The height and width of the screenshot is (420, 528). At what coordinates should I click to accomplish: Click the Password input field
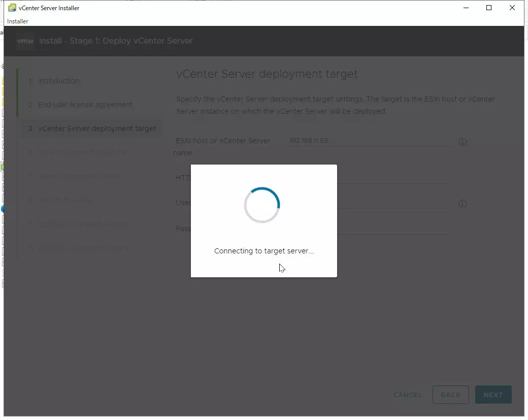[393, 229]
